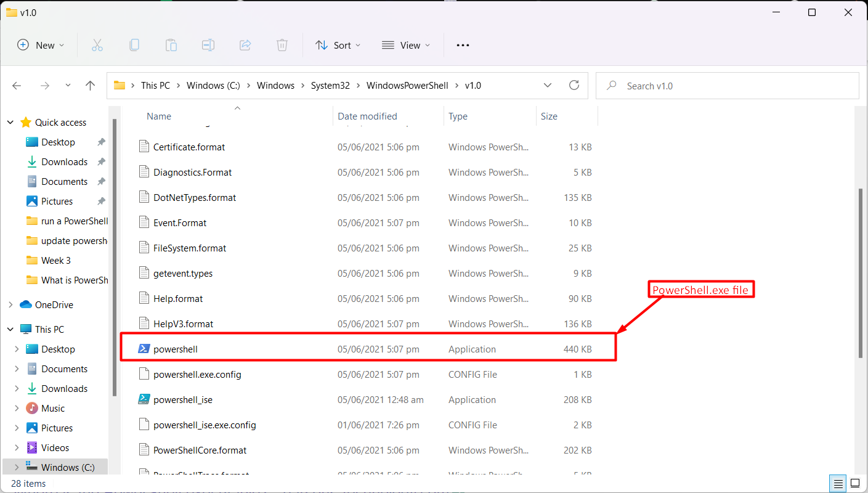Switch to details view icon in status bar
The height and width of the screenshot is (493, 868).
[x=837, y=483]
